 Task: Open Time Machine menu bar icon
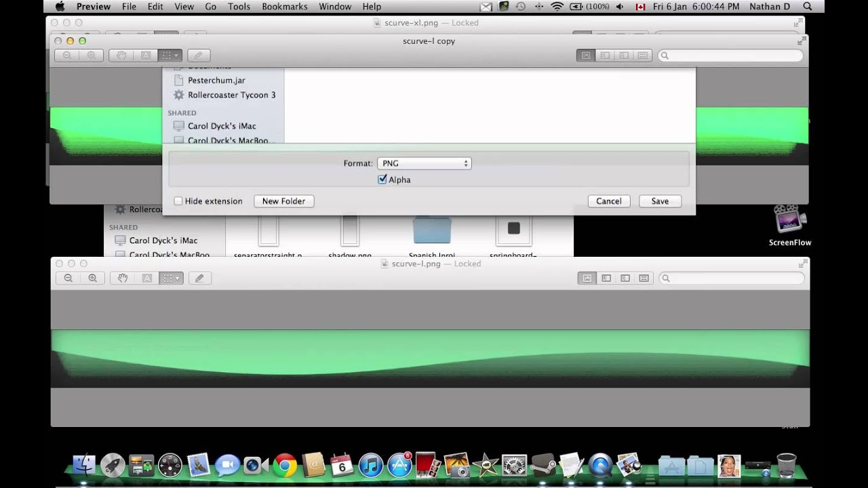coord(521,7)
